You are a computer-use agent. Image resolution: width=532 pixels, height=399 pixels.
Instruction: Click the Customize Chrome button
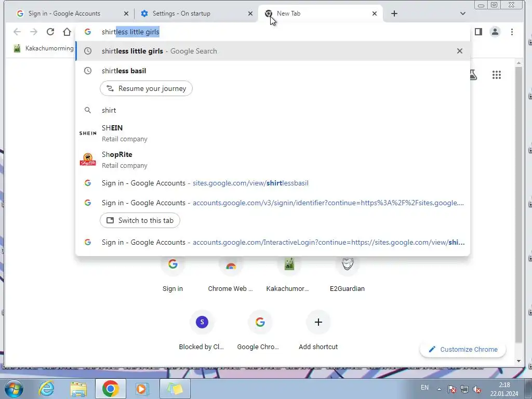coord(463,350)
